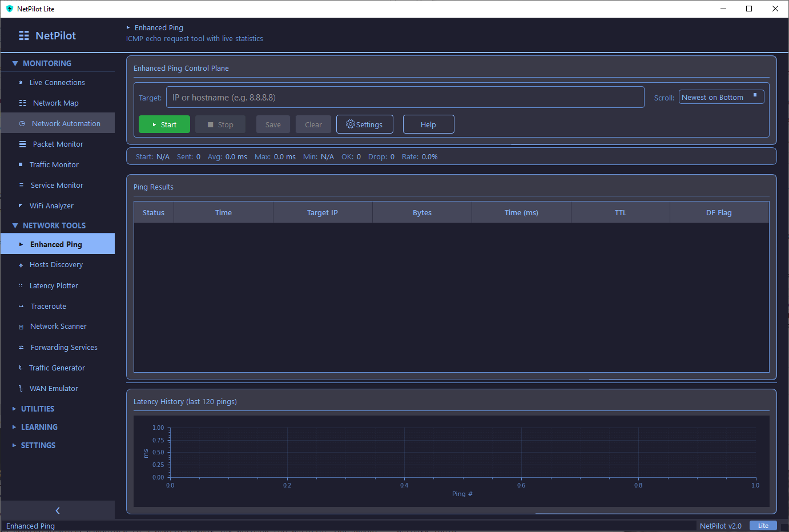
Task: Open the Hosts Discovery tool
Action: [x=22, y=264]
